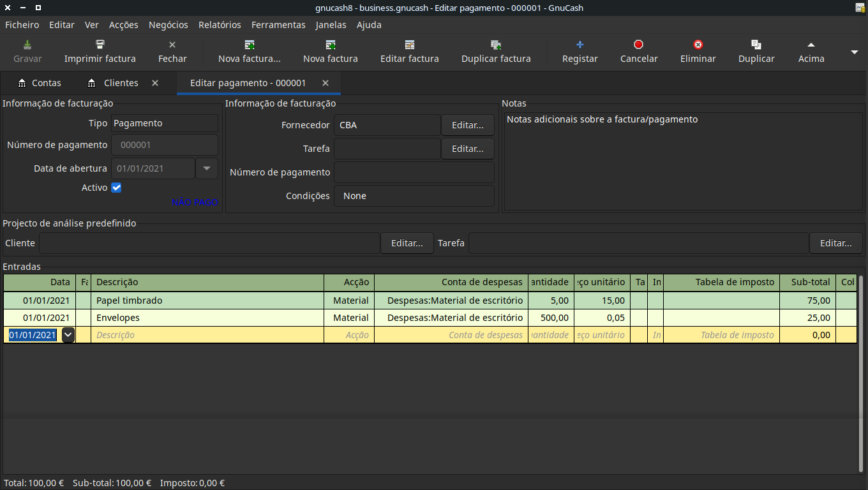Click the Imprimir factura toolbar icon
This screenshot has width=868, height=490.
(x=100, y=45)
